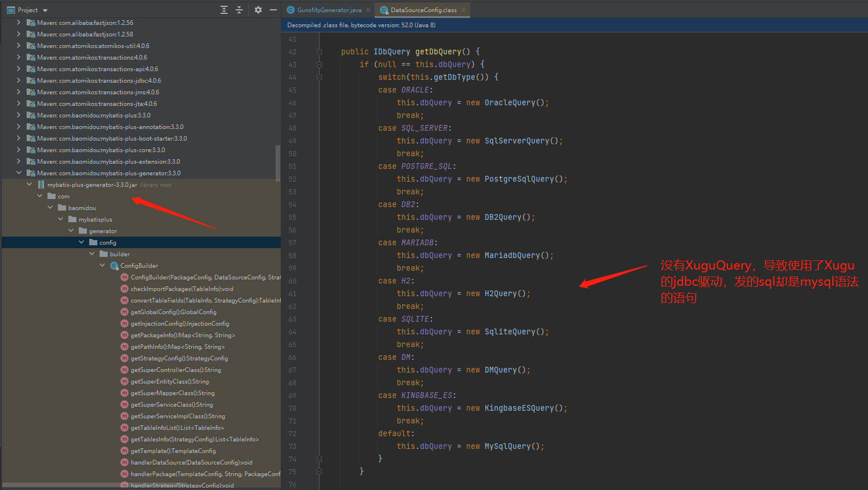Collapse the builder folder in tree
This screenshot has height=490, width=868.
[x=92, y=254]
